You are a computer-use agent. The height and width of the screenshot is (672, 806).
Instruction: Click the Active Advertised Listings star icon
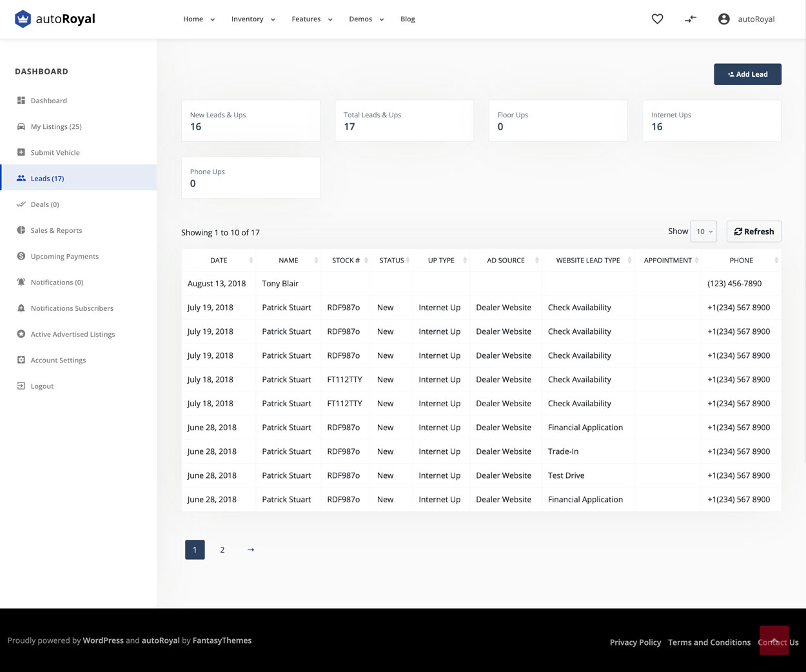click(21, 333)
